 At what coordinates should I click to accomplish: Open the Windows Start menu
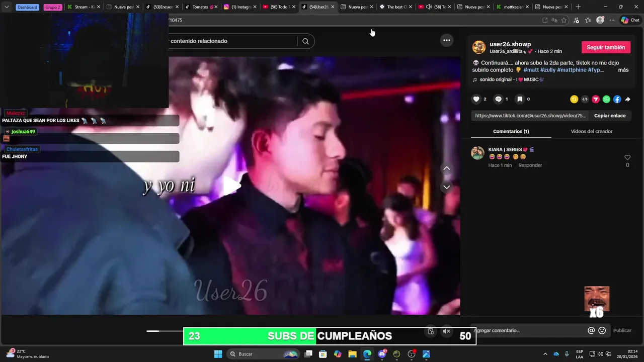pyautogui.click(x=218, y=354)
